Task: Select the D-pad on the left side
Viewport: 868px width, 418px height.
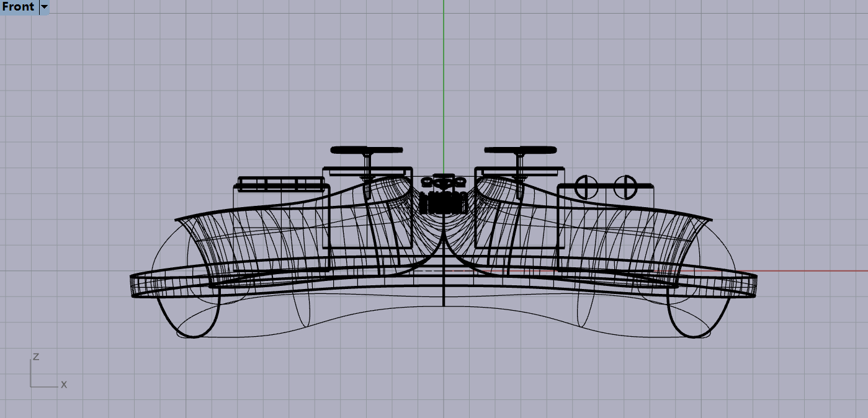Action: (x=281, y=184)
